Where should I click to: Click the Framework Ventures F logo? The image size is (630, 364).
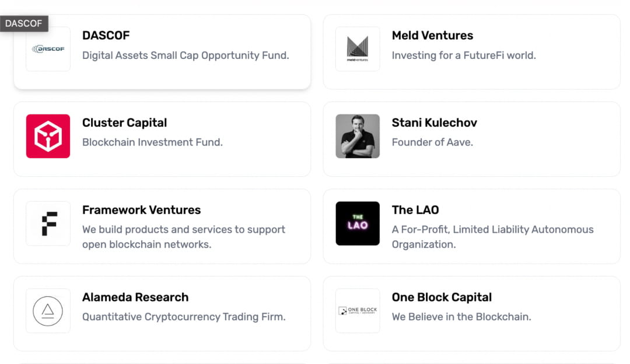tap(48, 223)
